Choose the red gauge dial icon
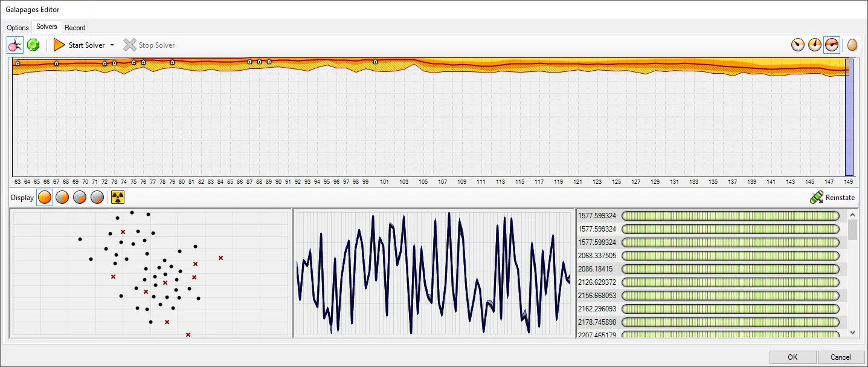The width and height of the screenshot is (868, 367). tap(832, 45)
